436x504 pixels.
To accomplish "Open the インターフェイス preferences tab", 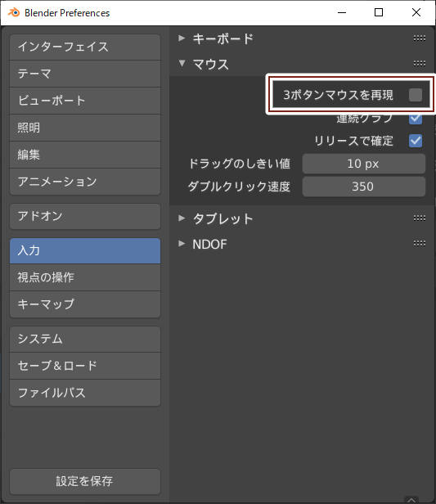I will coord(85,47).
